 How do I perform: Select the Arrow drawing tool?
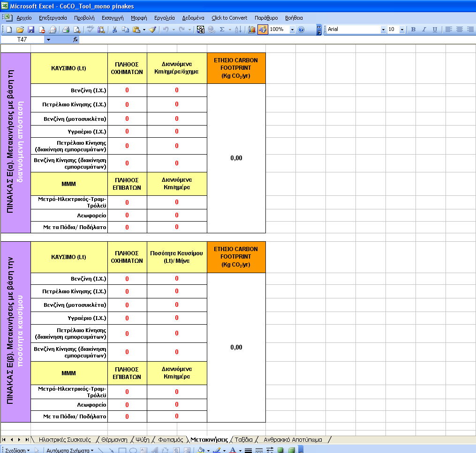112,451
